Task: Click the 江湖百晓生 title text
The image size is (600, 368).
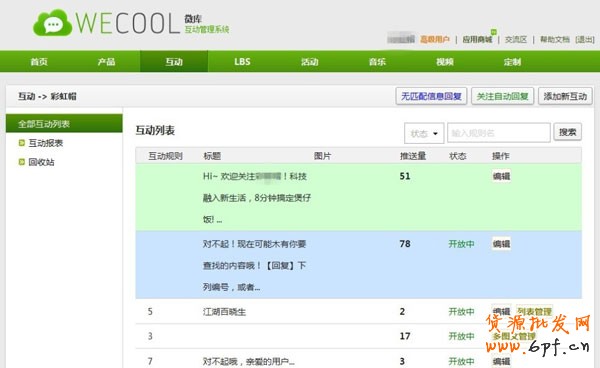Action: pyautogui.click(x=224, y=312)
